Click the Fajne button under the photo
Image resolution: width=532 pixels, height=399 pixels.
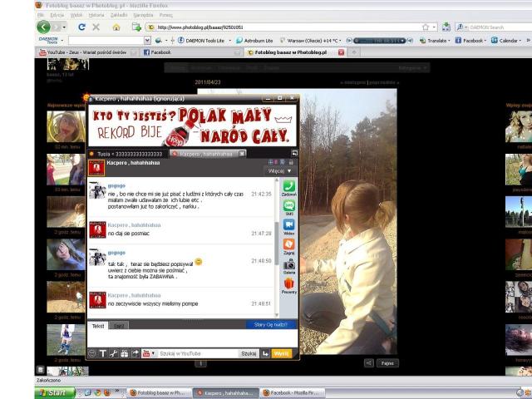click(x=387, y=363)
